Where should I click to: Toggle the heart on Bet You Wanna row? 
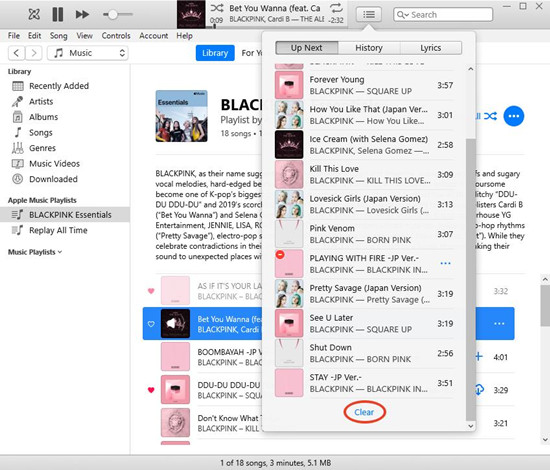pyautogui.click(x=151, y=324)
